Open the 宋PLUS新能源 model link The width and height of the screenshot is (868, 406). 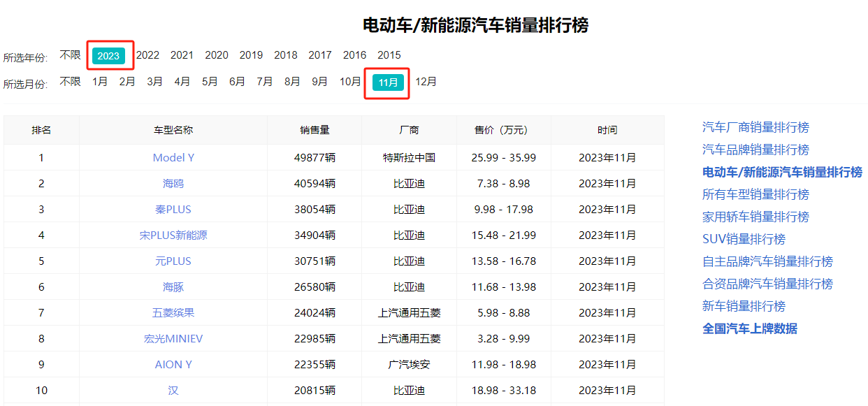click(x=173, y=235)
